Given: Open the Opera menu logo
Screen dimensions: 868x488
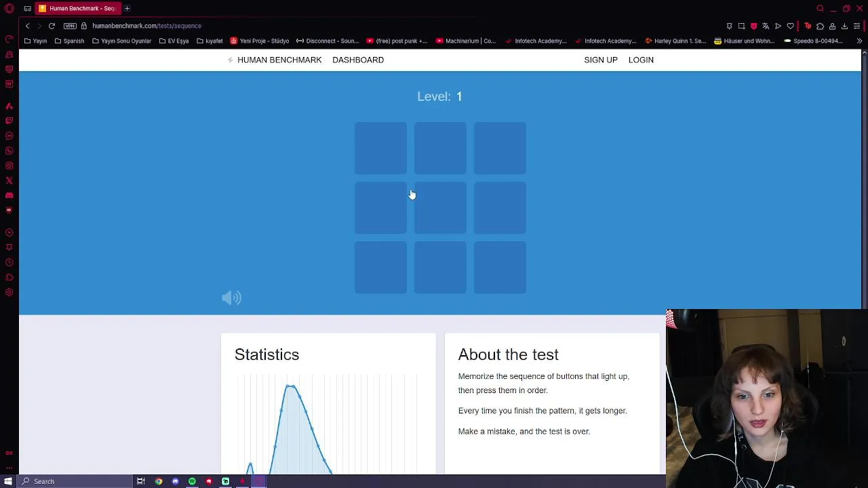Looking at the screenshot, I should click(x=9, y=8).
